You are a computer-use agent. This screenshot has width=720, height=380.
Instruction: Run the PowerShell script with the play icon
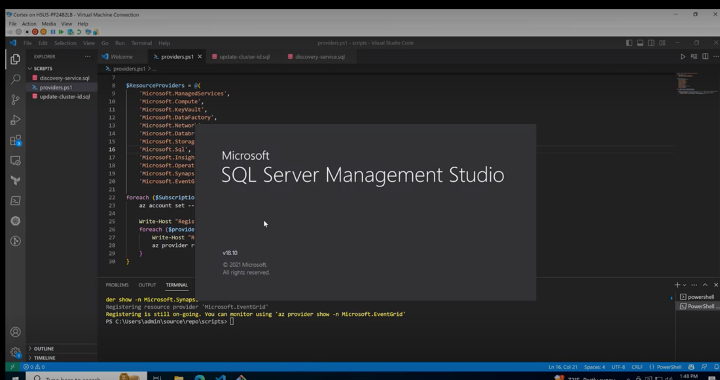(683, 56)
